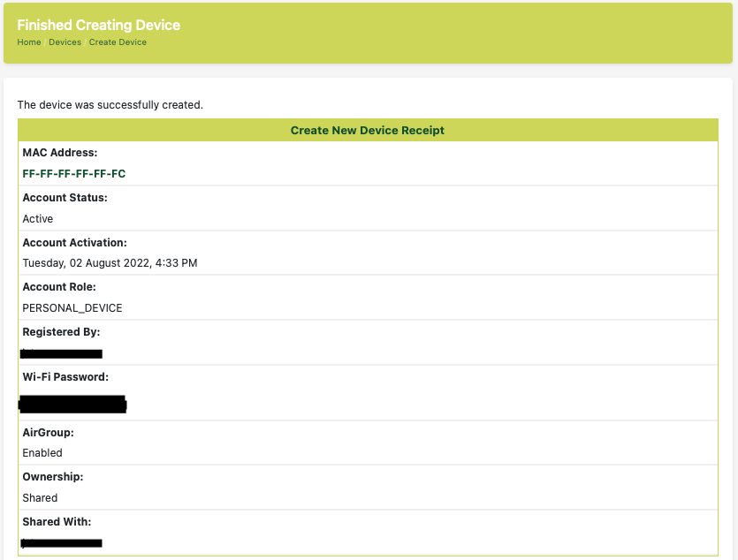Click the MAC address FF-FF-FF-FF-FF-FC link
This screenshot has width=738, height=560.
pyautogui.click(x=74, y=174)
